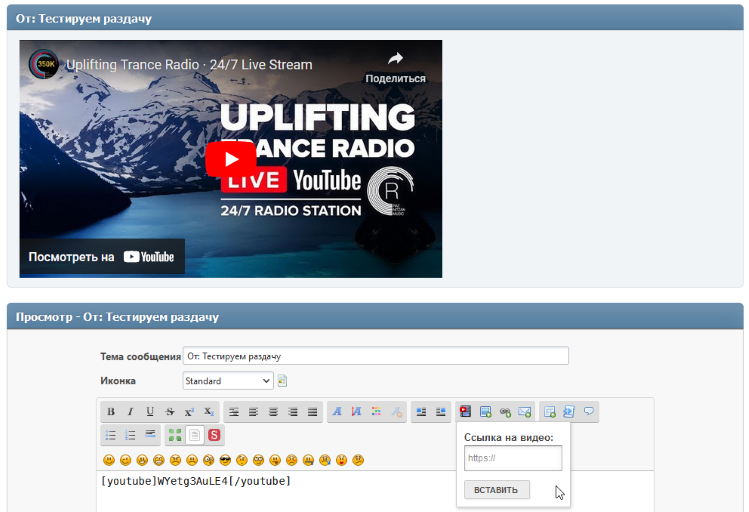Play the Uplifting Trance Radio video
This screenshot has height=512, width=749.
click(x=231, y=159)
